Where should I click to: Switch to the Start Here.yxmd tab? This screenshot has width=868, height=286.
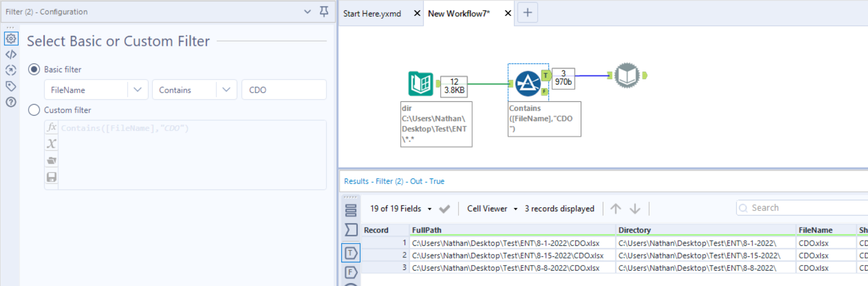pos(372,13)
